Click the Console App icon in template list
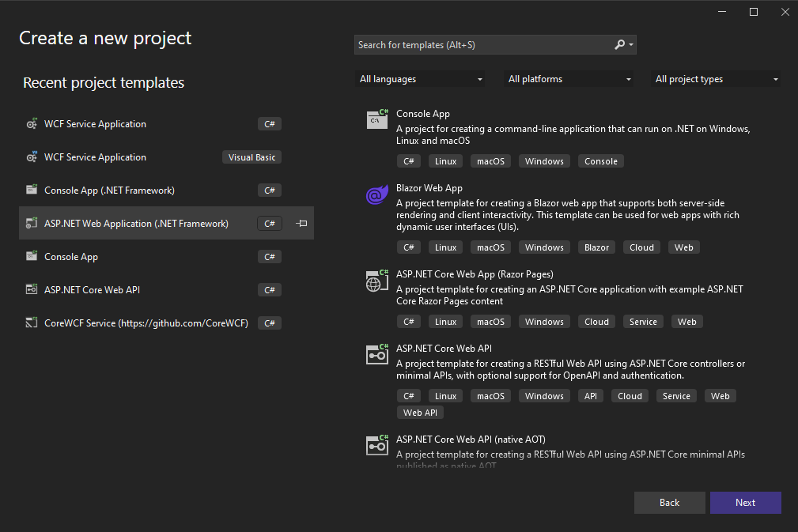 coord(377,119)
